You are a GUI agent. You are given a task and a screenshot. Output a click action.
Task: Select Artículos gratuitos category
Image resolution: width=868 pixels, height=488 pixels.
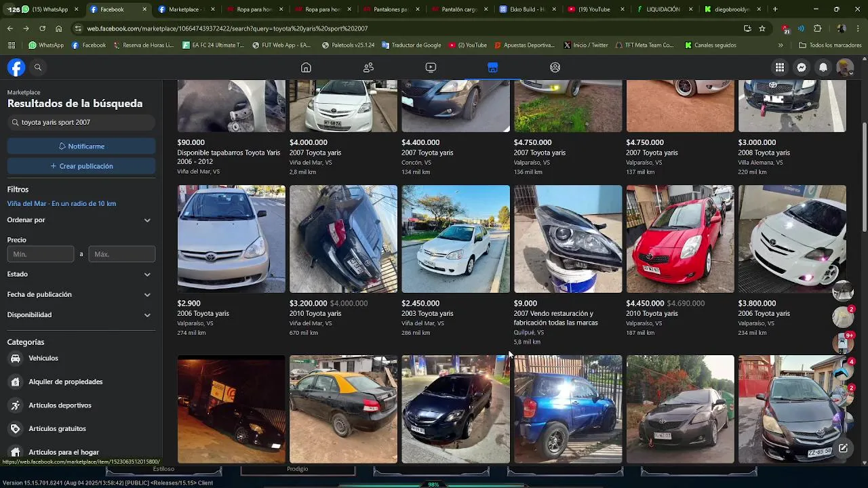pyautogui.click(x=81, y=428)
